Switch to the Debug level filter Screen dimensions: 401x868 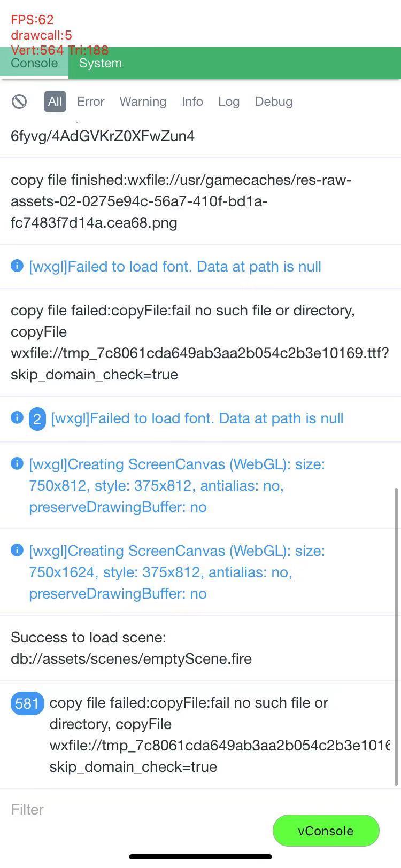tap(273, 102)
